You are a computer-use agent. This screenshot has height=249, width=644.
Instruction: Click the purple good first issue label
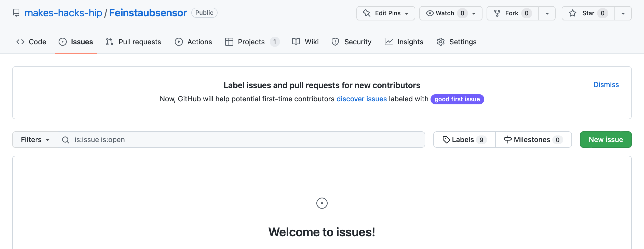(x=457, y=99)
